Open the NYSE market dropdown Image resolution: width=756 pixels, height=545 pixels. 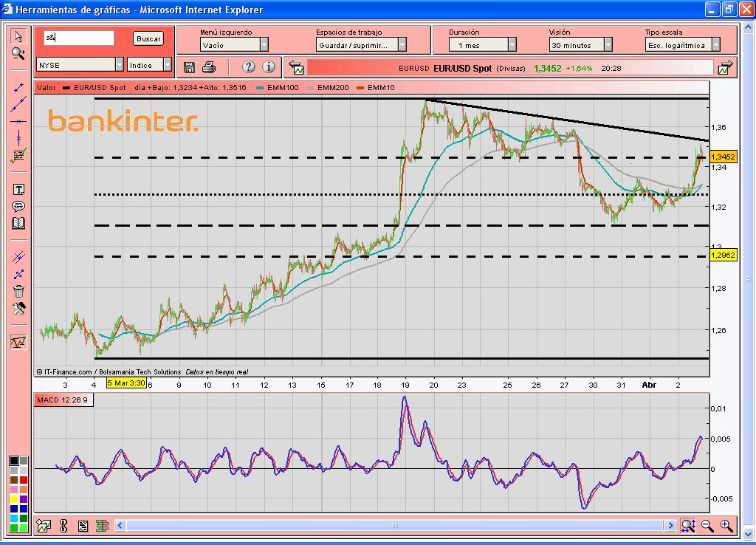[x=80, y=65]
